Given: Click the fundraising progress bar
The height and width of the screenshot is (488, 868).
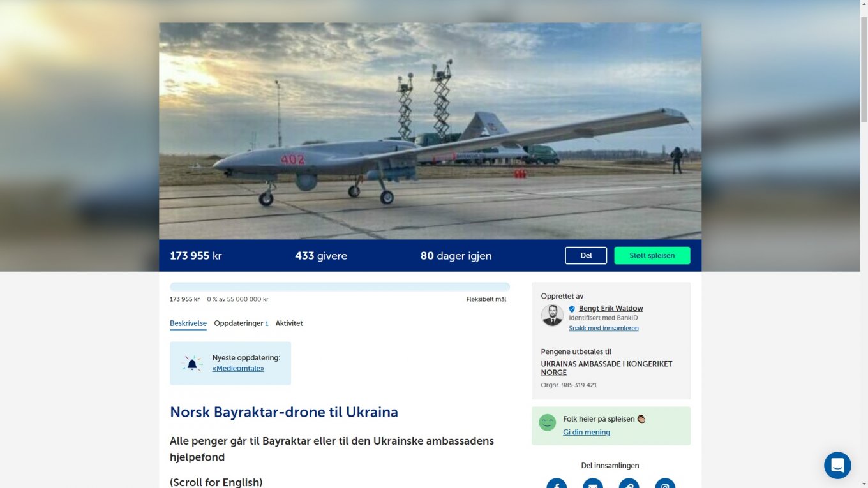Looking at the screenshot, I should [x=340, y=287].
